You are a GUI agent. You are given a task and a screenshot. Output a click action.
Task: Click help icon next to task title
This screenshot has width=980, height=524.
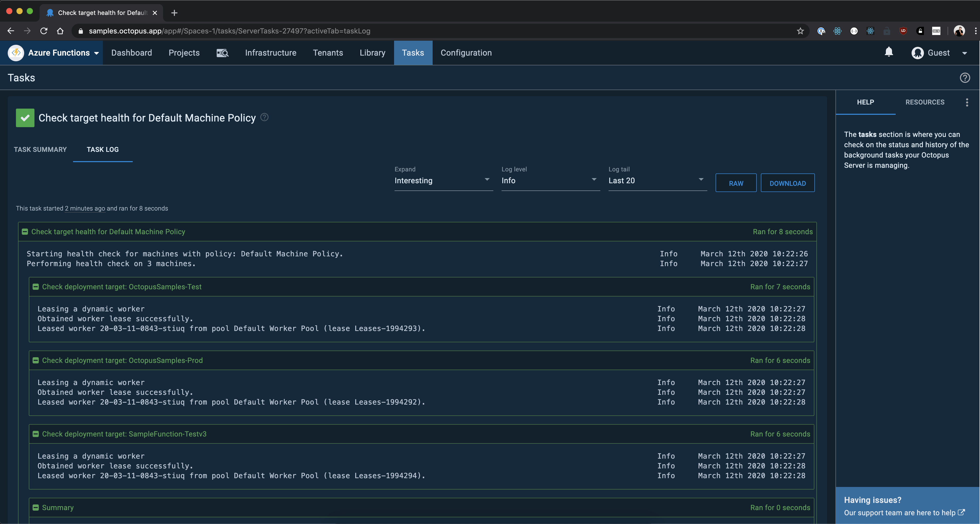coord(264,117)
